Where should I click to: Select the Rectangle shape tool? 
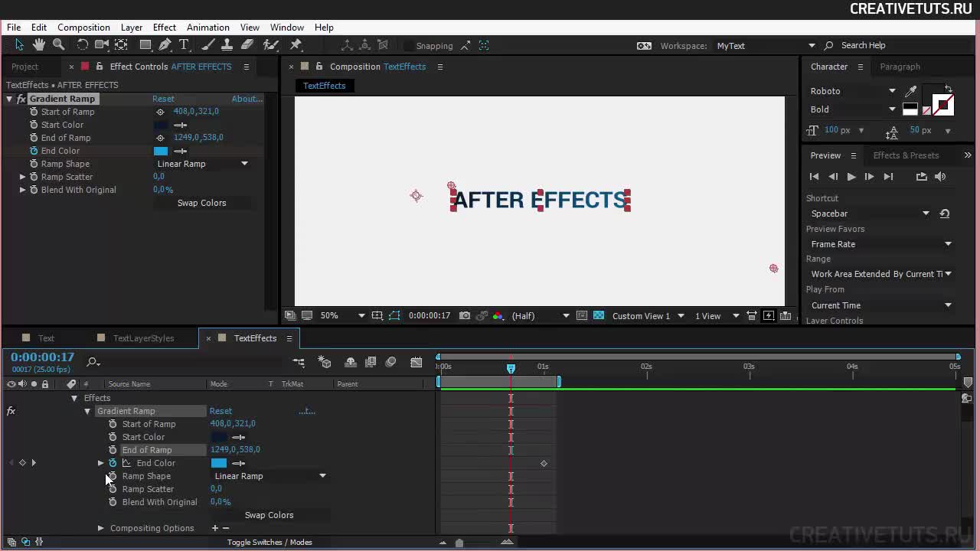145,45
